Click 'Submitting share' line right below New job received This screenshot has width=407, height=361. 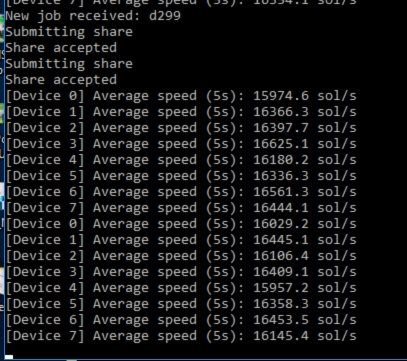69,32
